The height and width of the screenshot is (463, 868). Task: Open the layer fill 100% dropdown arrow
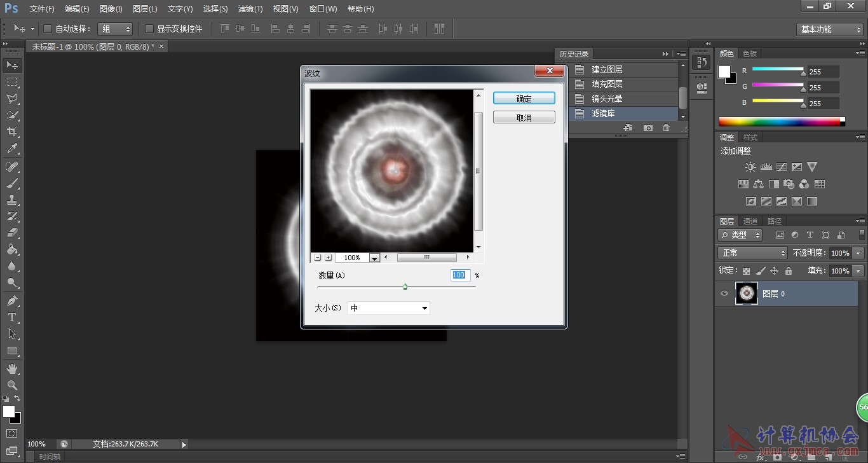[858, 271]
